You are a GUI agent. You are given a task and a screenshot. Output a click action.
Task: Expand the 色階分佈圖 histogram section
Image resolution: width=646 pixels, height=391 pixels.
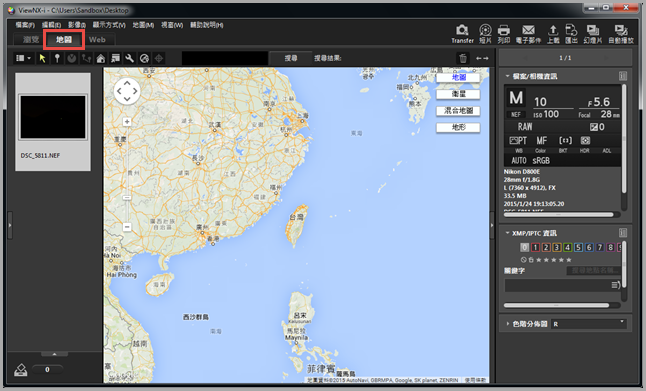[507, 324]
